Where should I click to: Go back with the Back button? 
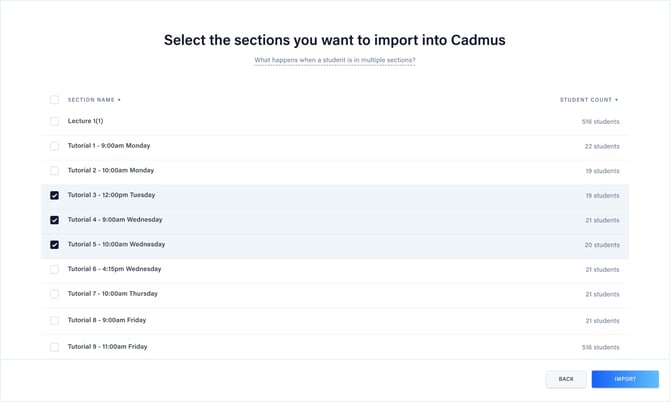[566, 379]
